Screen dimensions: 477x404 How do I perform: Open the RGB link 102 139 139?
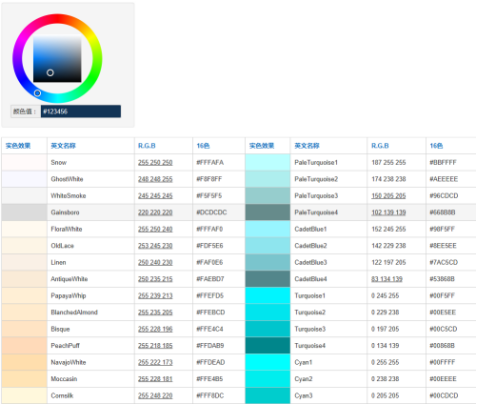[389, 213]
